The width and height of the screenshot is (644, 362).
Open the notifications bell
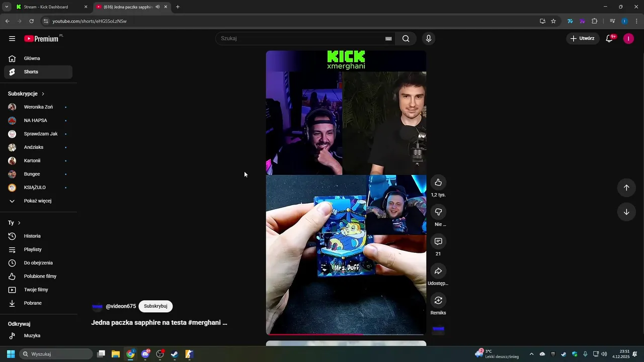coord(610,39)
